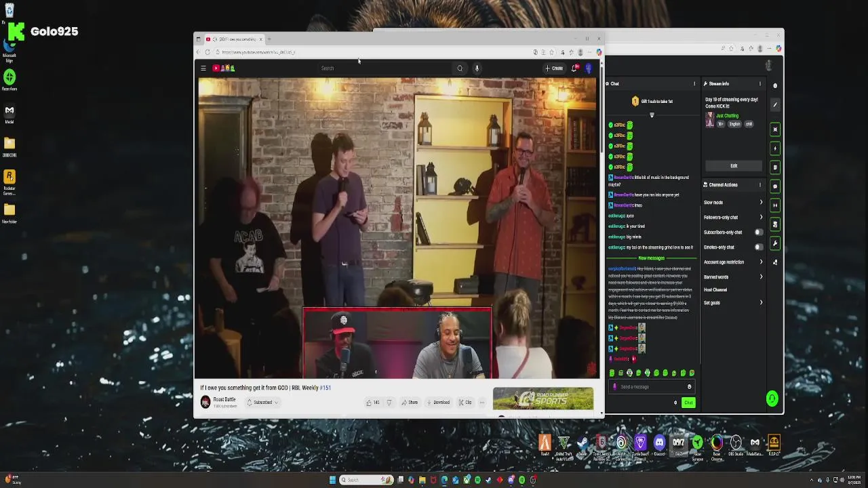
Task: Click the YouTube Create button
Action: [554, 68]
